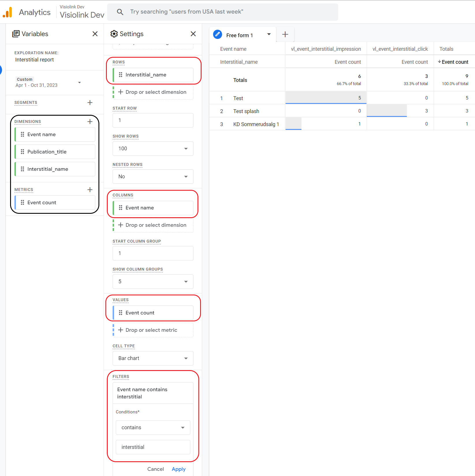Viewport: 475px width, 476px height.
Task: Open the Free form 1 tab dropdown arrow
Action: [269, 34]
